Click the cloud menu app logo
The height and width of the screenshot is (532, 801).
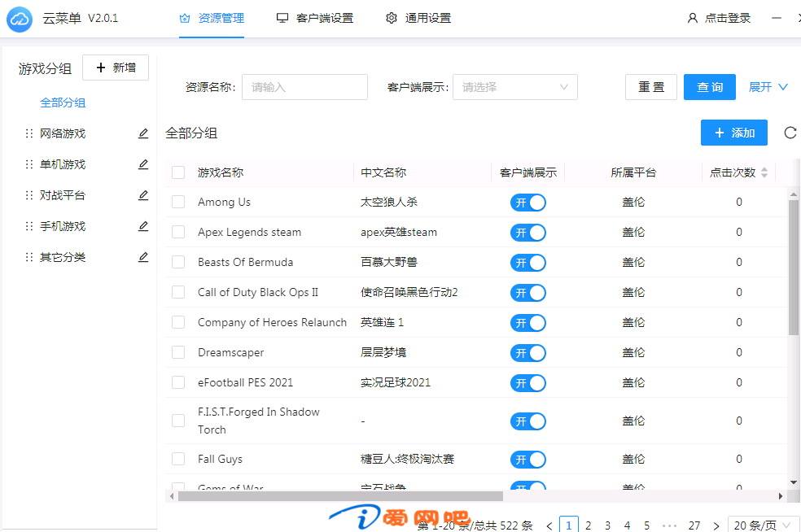tap(20, 20)
